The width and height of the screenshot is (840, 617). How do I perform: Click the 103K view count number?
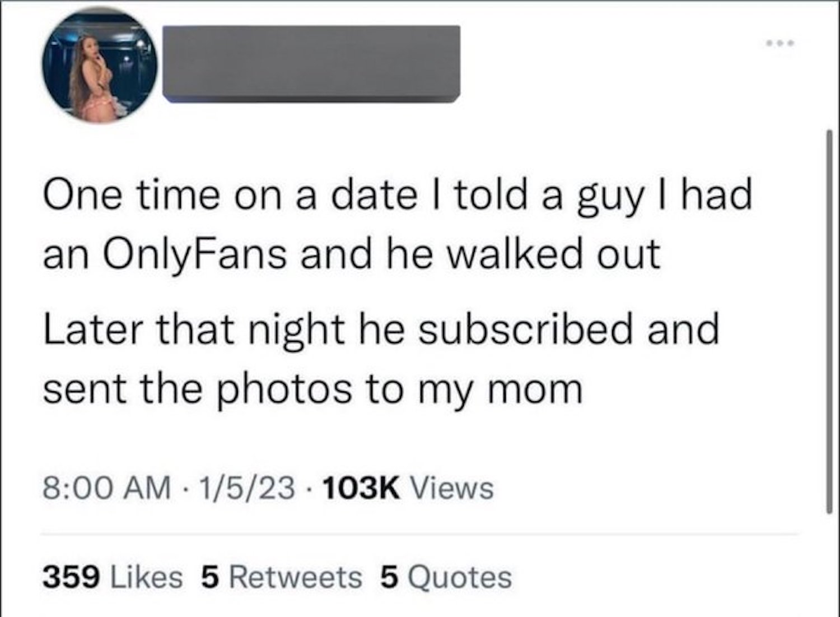pos(361,487)
